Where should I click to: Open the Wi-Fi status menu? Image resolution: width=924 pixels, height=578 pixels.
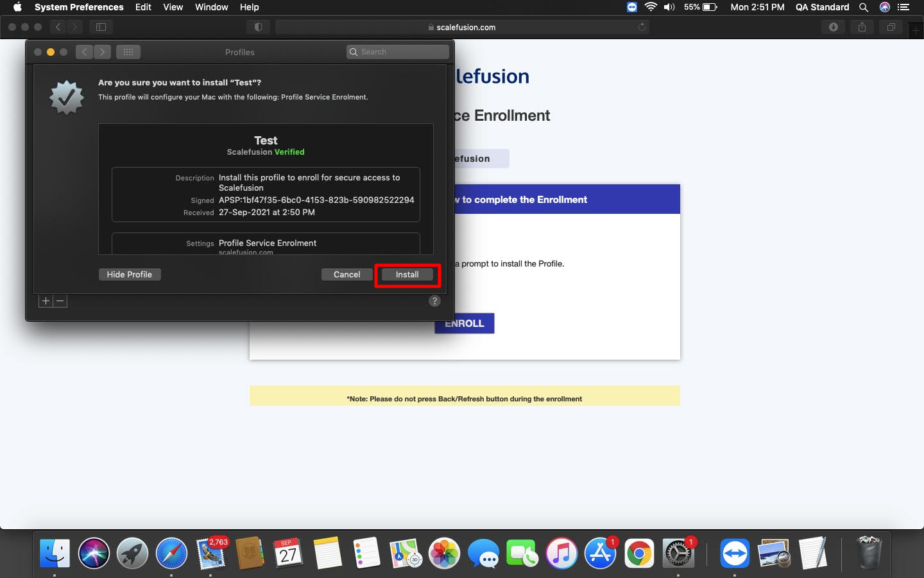(x=651, y=7)
